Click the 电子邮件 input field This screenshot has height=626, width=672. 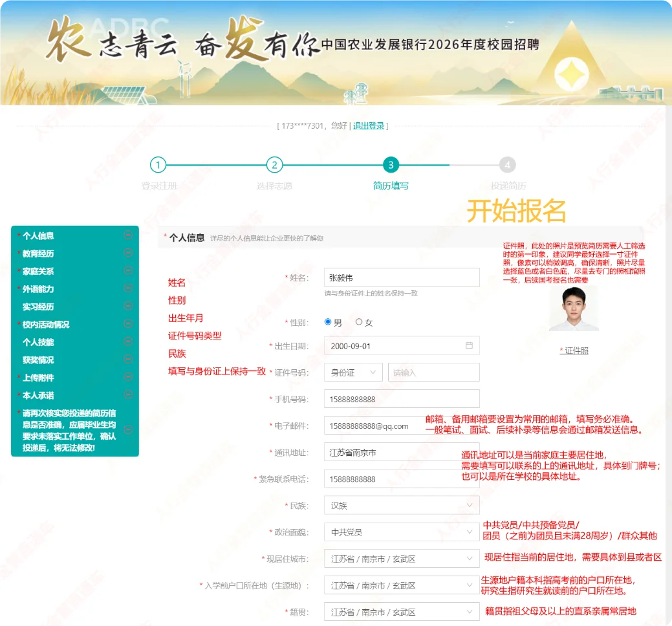point(402,426)
